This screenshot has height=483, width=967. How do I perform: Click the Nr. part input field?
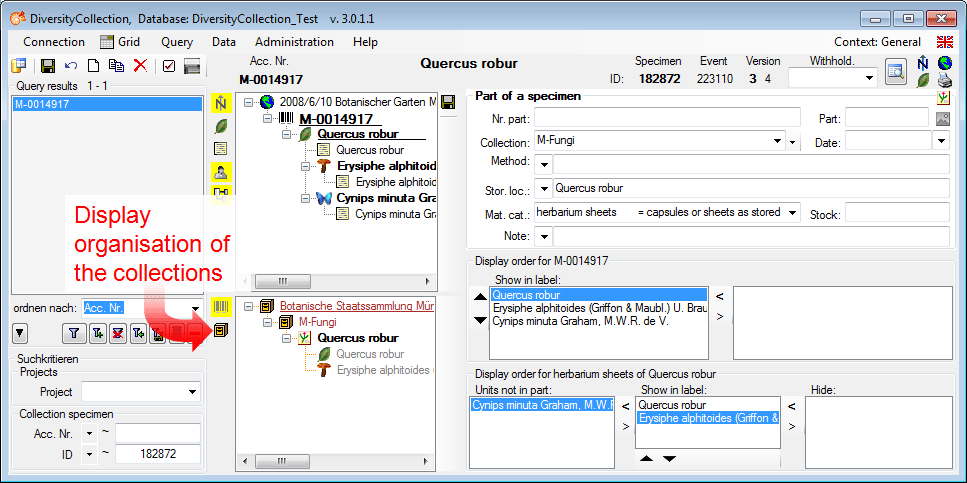tap(667, 118)
